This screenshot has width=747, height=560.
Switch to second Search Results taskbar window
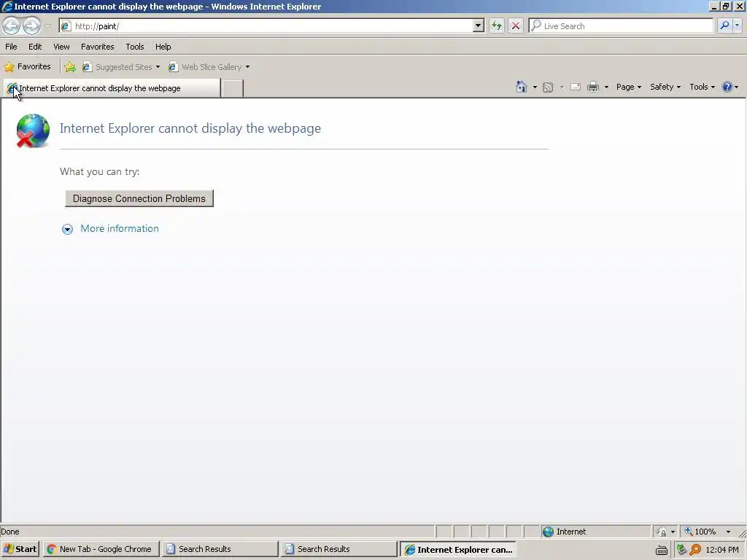pyautogui.click(x=338, y=549)
